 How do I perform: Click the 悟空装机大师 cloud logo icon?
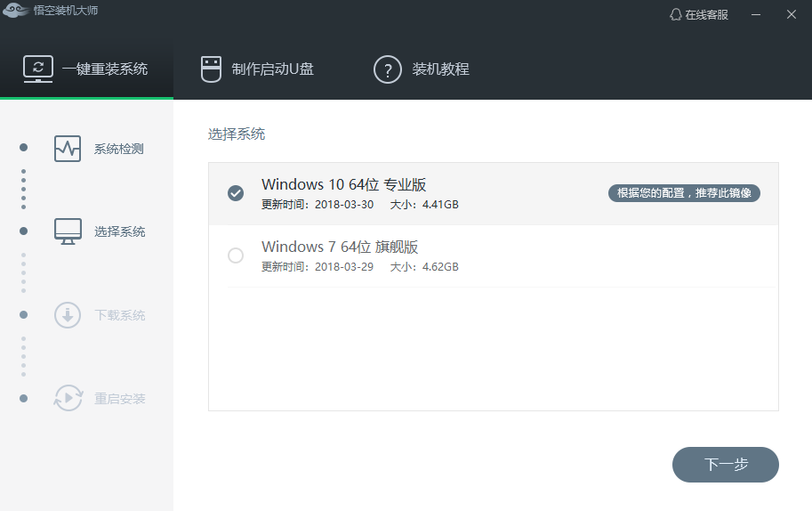(16, 10)
